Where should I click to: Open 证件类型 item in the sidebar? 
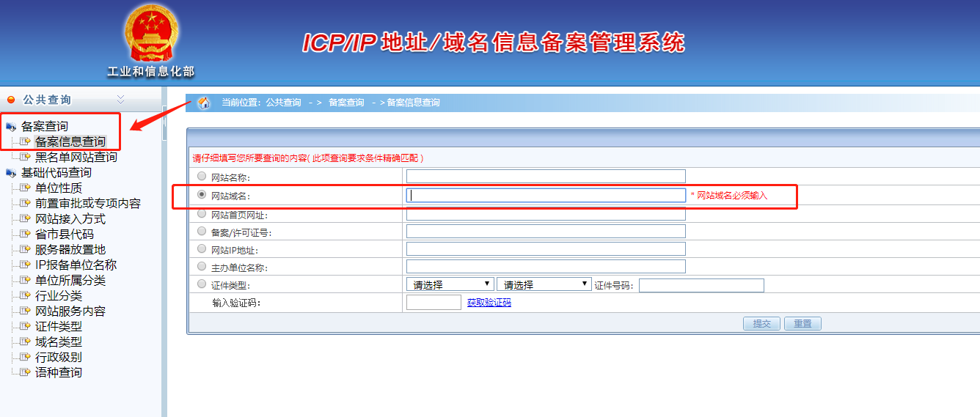(x=59, y=327)
